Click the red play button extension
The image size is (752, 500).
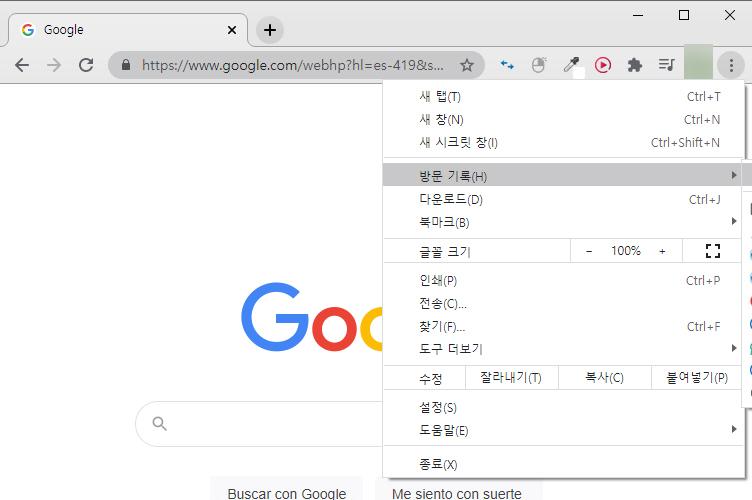pos(603,65)
